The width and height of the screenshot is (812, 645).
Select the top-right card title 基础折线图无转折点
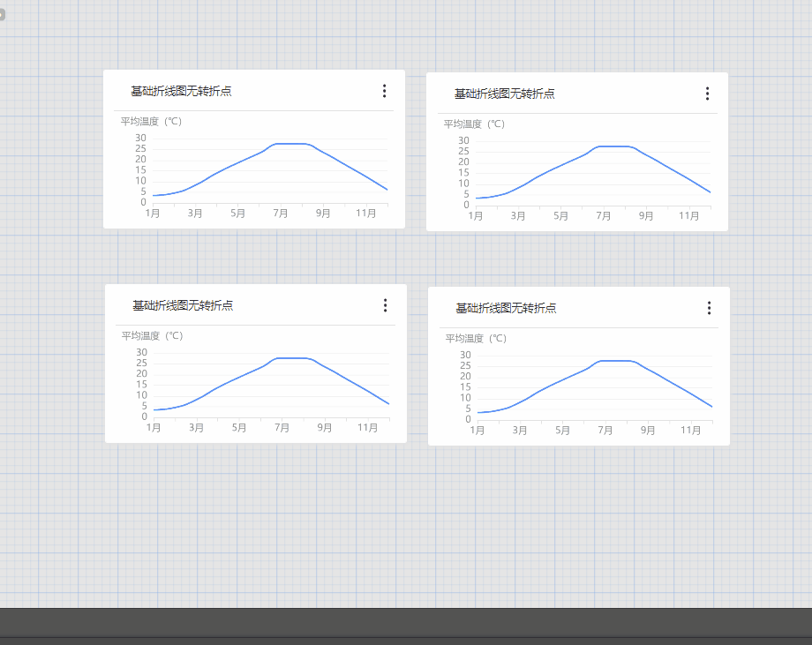(504, 94)
